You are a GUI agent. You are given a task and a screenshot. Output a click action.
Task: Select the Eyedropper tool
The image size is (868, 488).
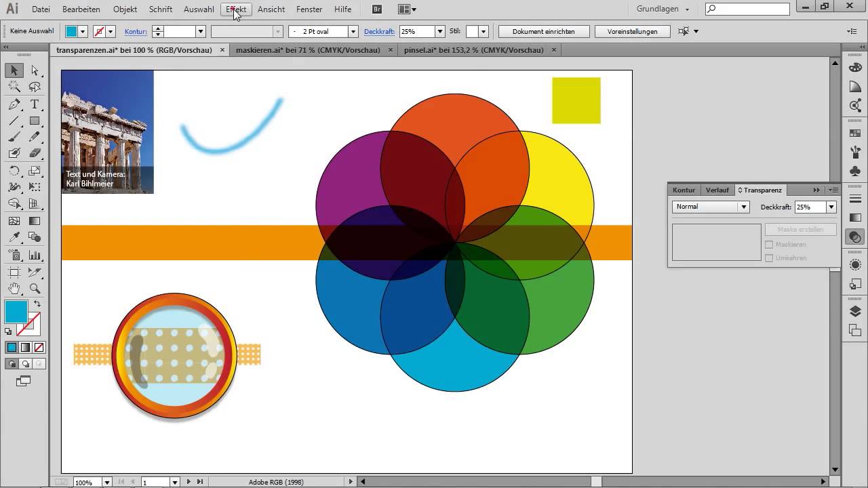pos(14,238)
